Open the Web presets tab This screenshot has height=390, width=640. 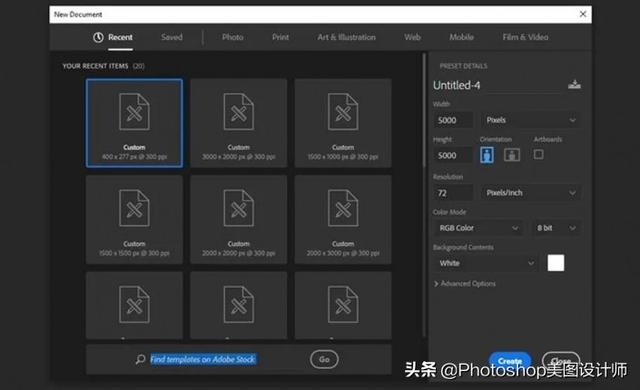[x=412, y=37]
